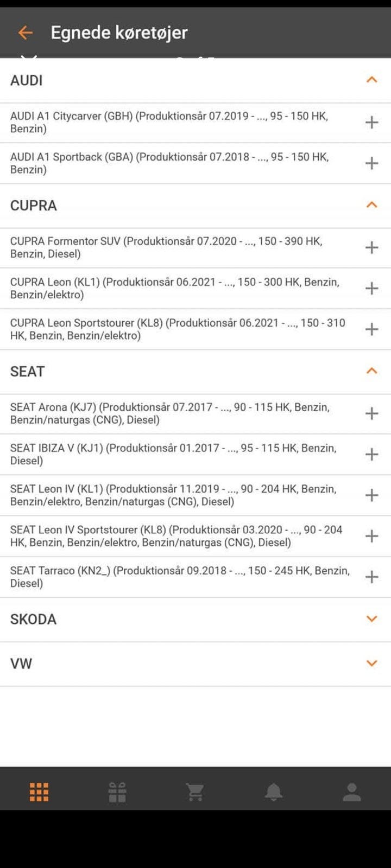Open the gift offers tab
Screen dimensions: 391x868
coord(117,792)
